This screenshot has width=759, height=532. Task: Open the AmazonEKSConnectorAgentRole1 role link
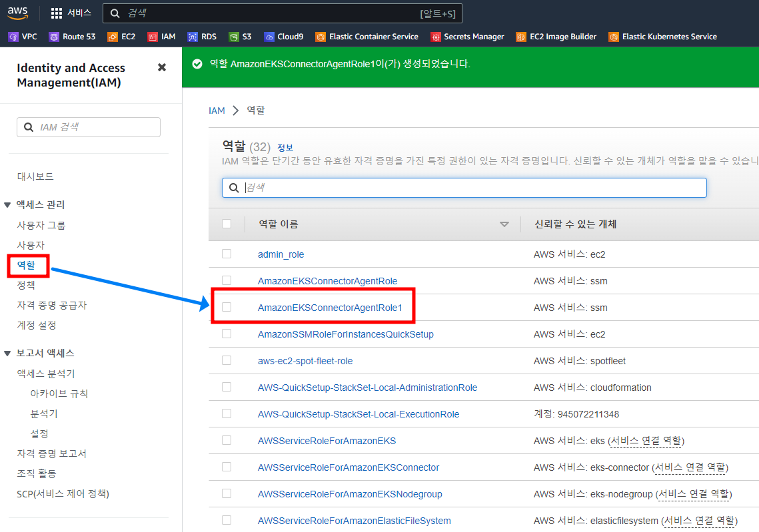(330, 308)
